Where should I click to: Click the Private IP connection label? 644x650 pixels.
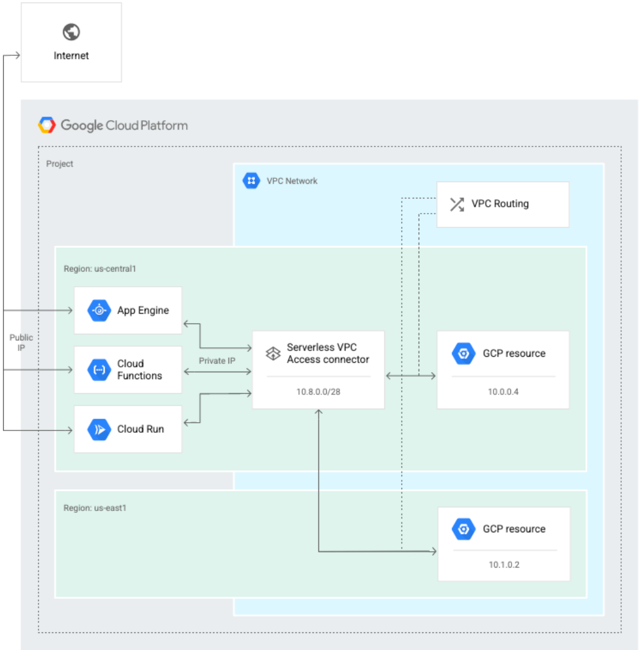point(218,361)
